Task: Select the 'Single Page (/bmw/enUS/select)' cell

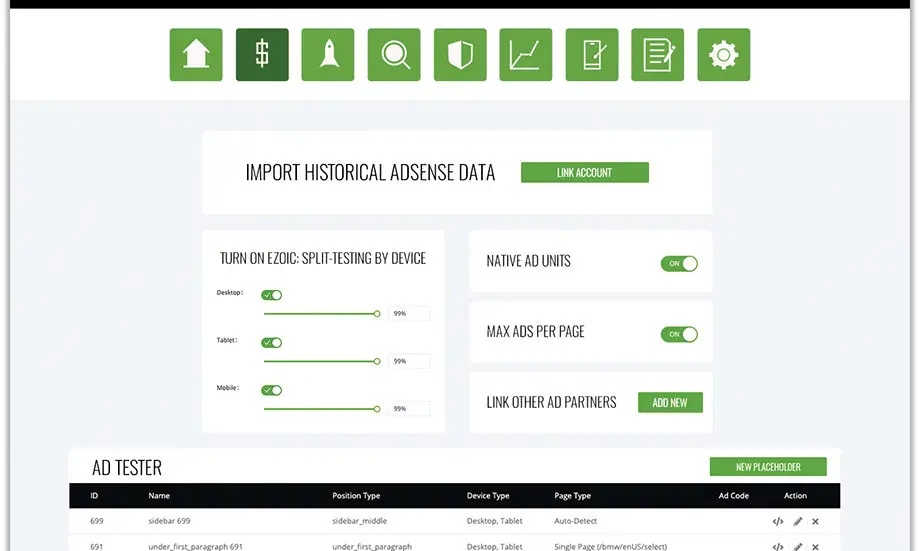Action: [x=611, y=546]
